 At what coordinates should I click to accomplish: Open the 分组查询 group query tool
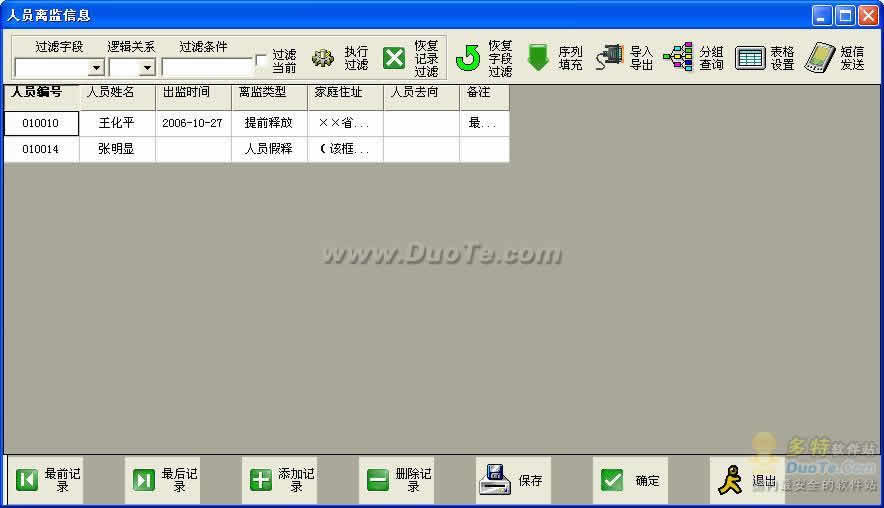[x=677, y=58]
